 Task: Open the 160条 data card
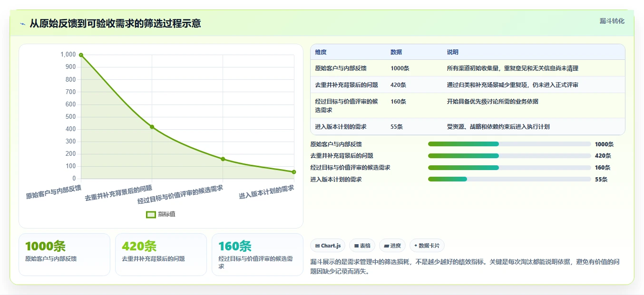click(257, 255)
